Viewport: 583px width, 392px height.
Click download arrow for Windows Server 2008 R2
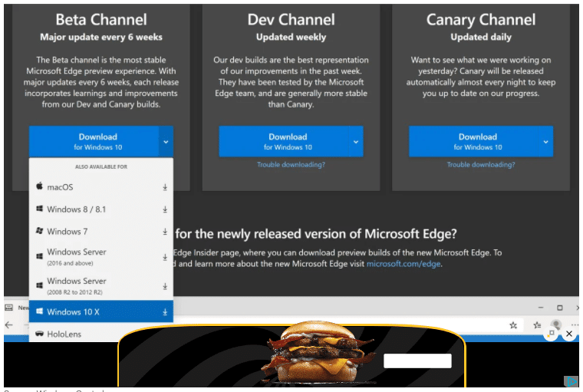point(165,286)
